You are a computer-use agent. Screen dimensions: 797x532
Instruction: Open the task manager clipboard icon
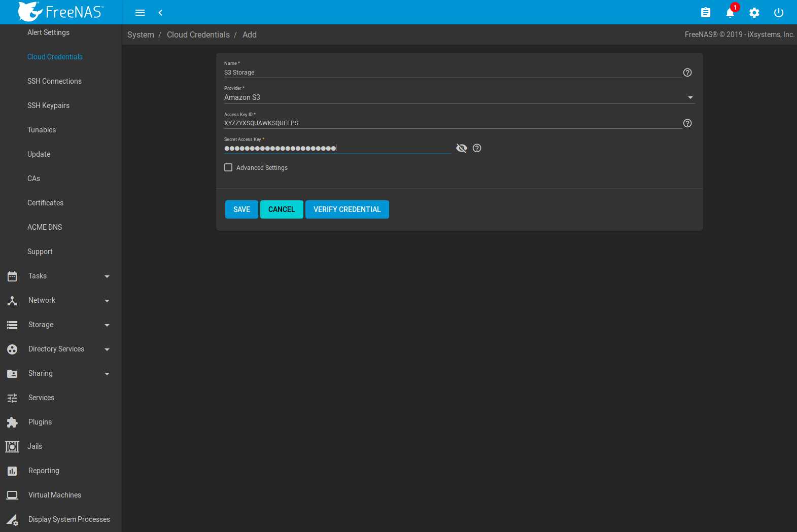pyautogui.click(x=706, y=13)
